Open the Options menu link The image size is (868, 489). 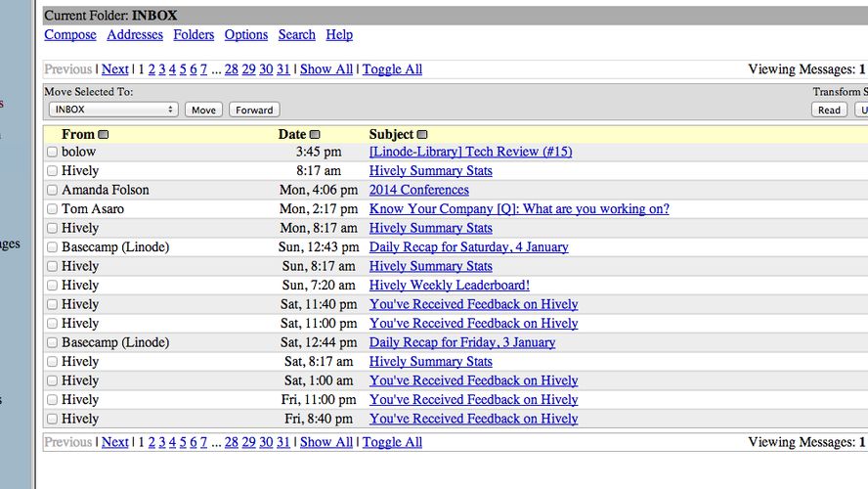tap(245, 35)
